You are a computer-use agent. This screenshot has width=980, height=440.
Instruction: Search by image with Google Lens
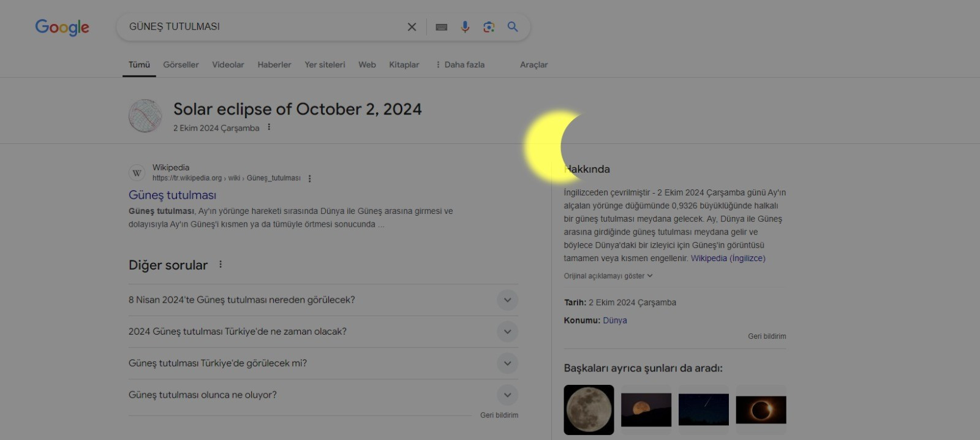tap(489, 27)
